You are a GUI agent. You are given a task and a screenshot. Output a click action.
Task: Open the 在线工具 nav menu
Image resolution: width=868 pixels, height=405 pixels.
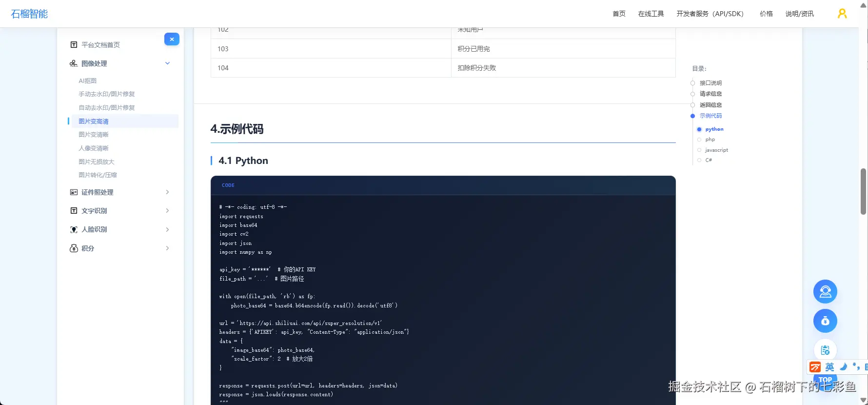coord(651,14)
